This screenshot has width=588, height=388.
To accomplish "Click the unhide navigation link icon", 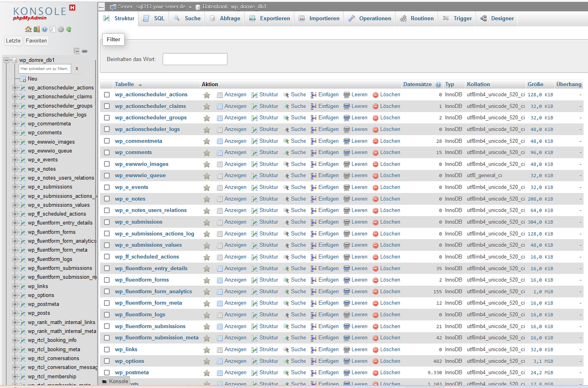I will pos(85,51).
